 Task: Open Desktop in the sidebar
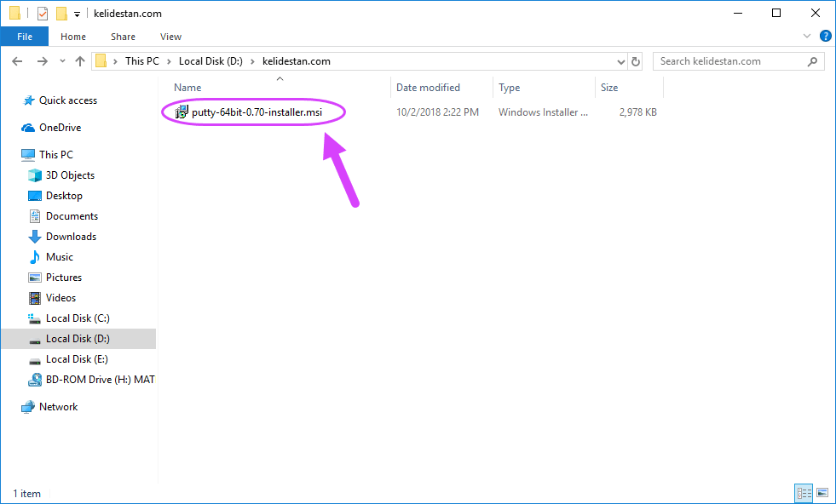pyautogui.click(x=64, y=196)
